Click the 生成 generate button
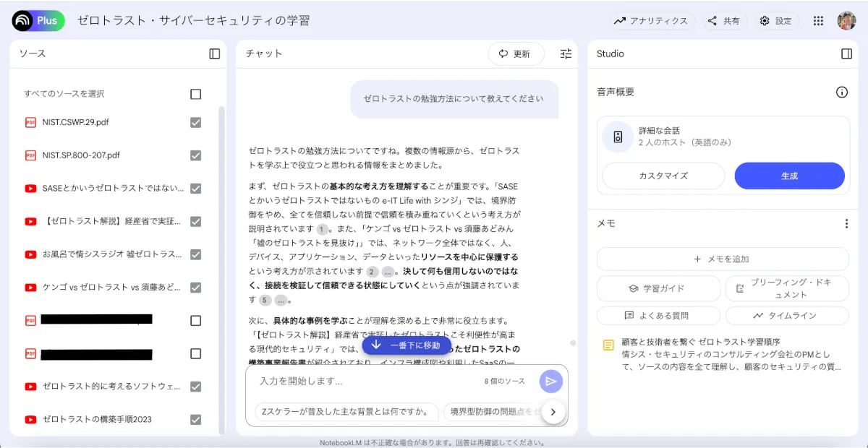Image resolution: width=868 pixels, height=448 pixels. [x=790, y=176]
